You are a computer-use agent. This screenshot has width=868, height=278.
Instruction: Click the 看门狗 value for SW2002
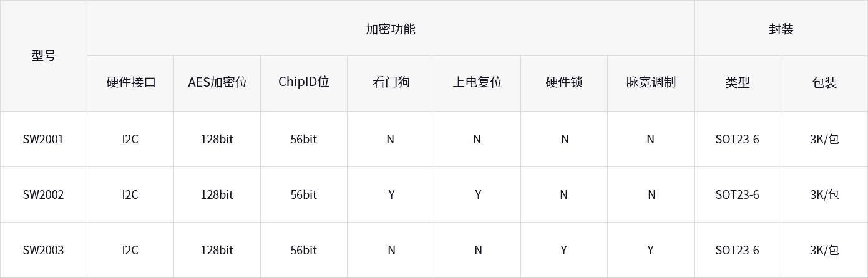coord(391,194)
